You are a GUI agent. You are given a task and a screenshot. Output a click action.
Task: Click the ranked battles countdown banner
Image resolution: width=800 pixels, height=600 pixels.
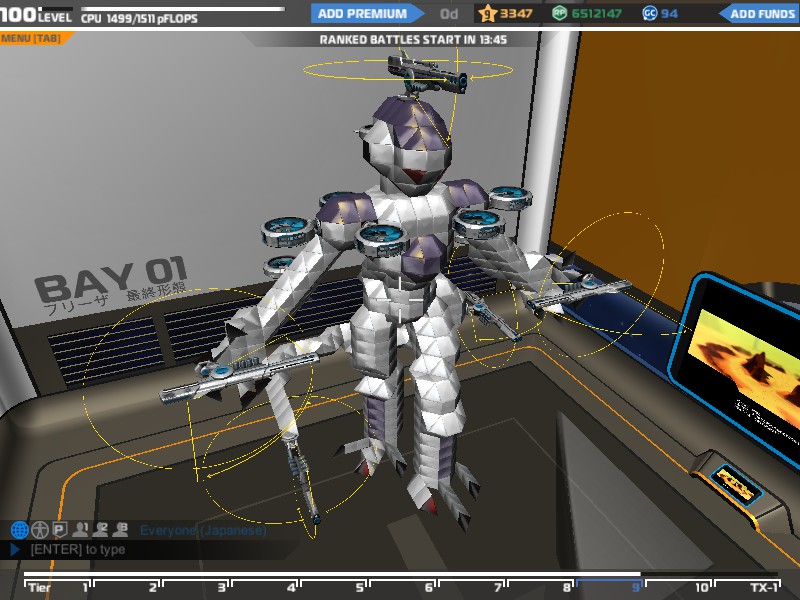click(413, 40)
